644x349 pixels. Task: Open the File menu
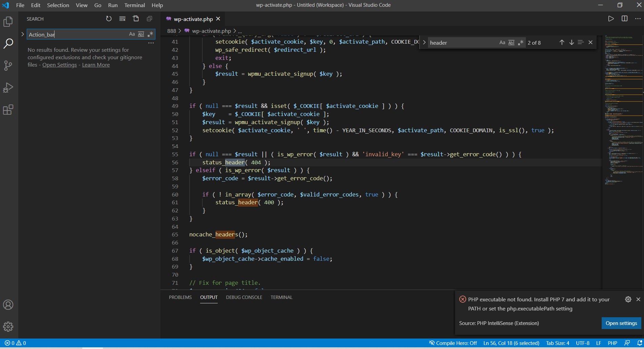click(20, 5)
